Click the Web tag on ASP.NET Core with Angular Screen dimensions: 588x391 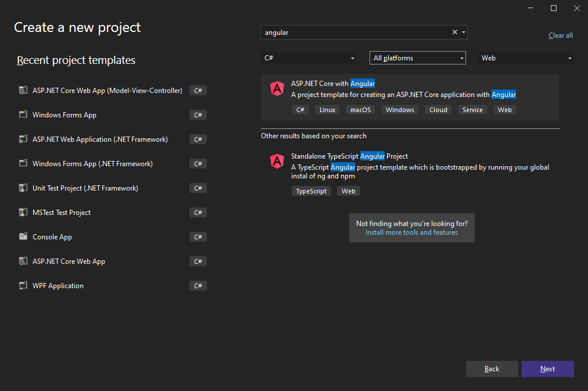pyautogui.click(x=505, y=110)
